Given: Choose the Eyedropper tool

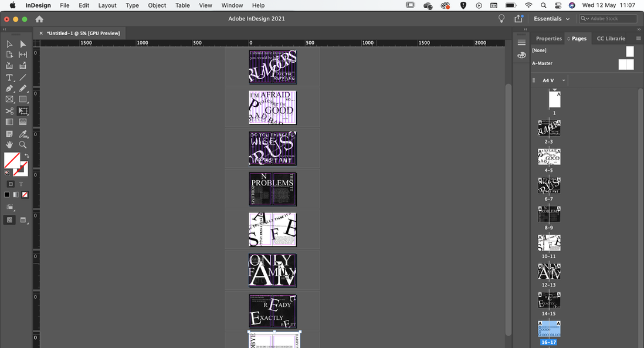Looking at the screenshot, I should click(23, 134).
